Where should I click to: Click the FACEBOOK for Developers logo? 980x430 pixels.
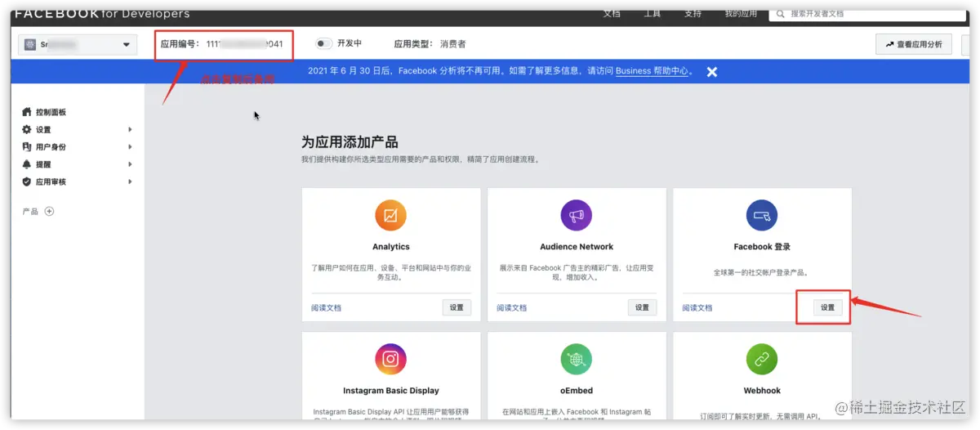[x=102, y=14]
